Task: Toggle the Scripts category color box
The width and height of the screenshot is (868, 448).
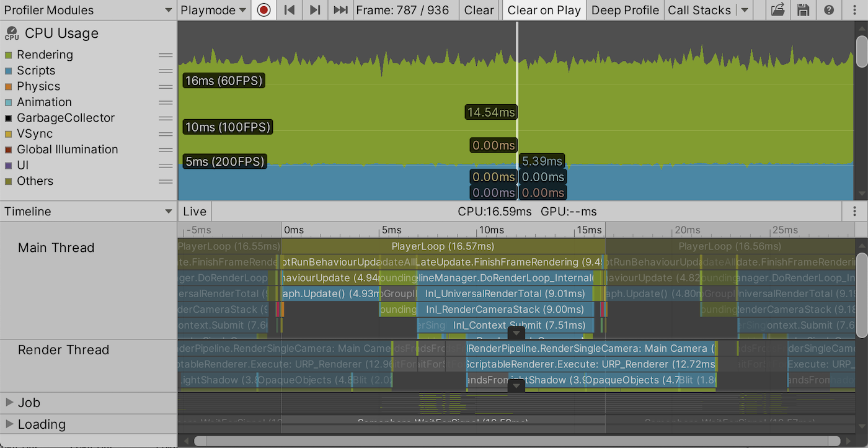Action: [8, 71]
